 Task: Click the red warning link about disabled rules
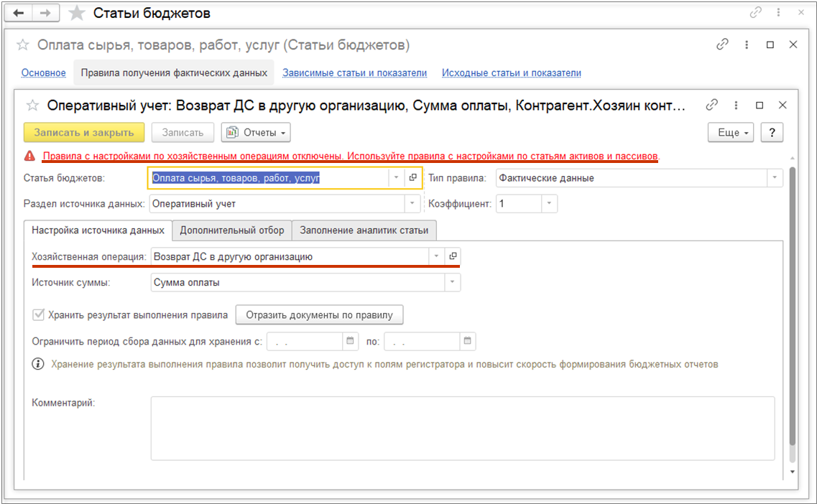coord(351,156)
